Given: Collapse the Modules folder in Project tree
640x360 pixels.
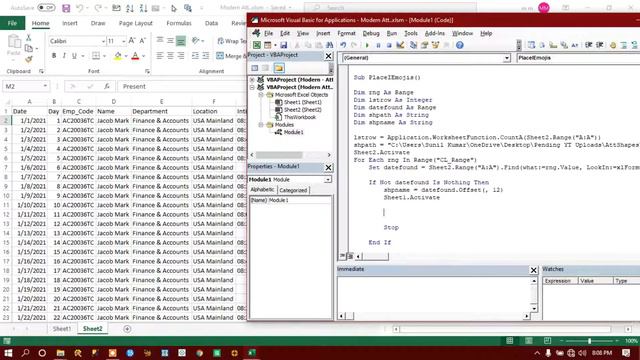Looking at the screenshot, I should click(260, 125).
